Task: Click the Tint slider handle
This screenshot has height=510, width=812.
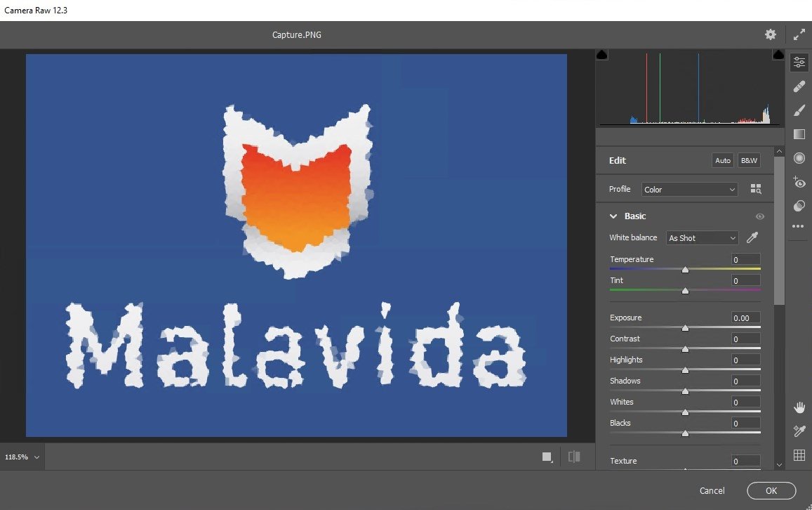Action: (x=685, y=291)
